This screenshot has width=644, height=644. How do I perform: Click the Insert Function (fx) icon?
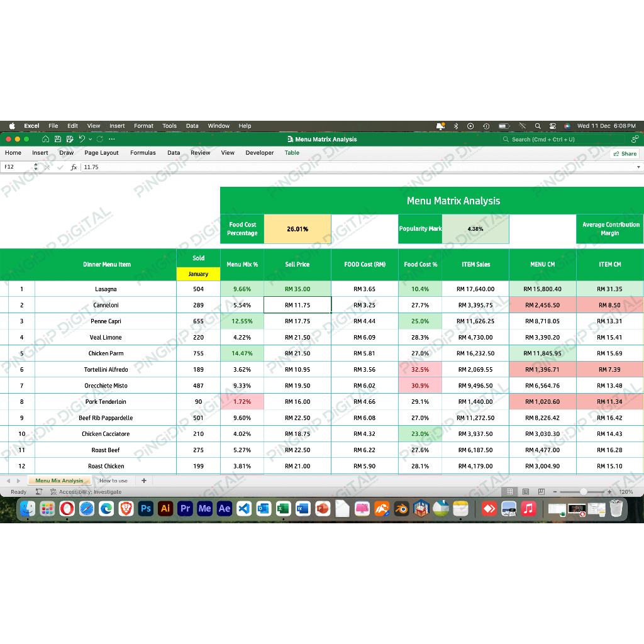[74, 167]
